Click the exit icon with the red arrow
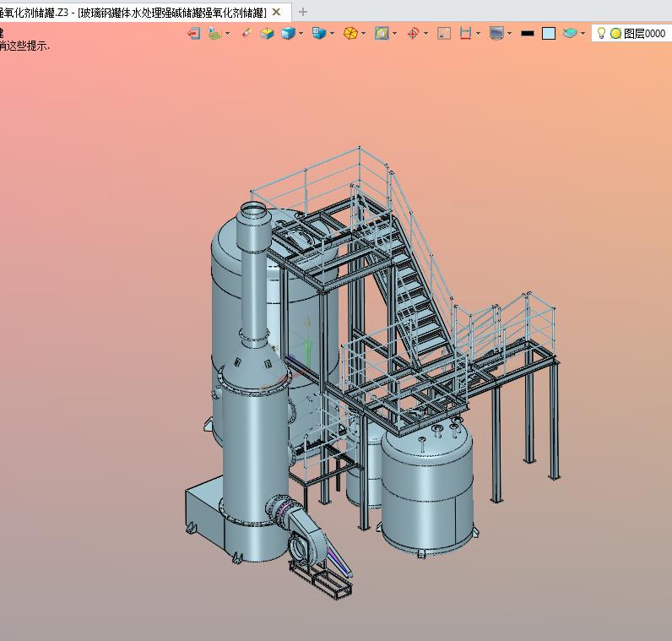672x641 pixels. click(193, 34)
